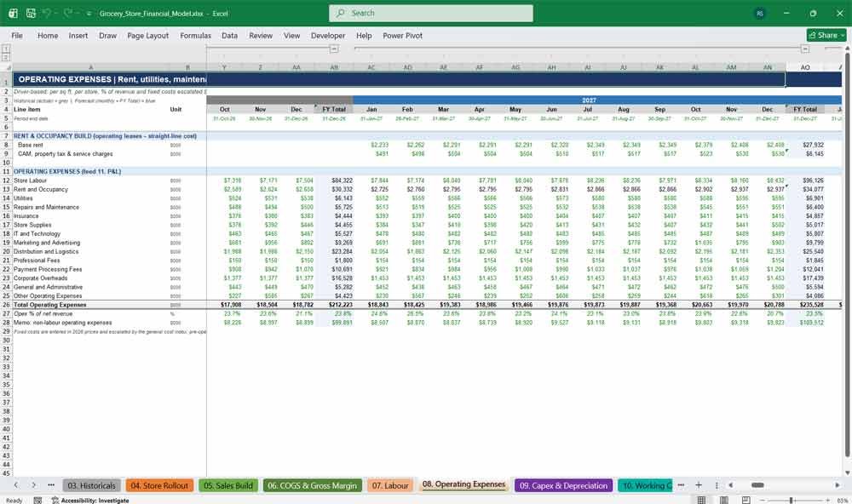The image size is (852, 504).
Task: Click inside the Search input field
Action: point(430,13)
